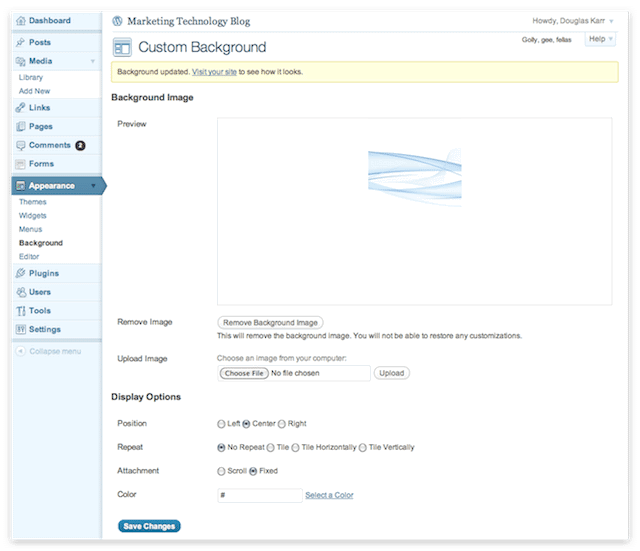Click the Collapse menu label

55,351
